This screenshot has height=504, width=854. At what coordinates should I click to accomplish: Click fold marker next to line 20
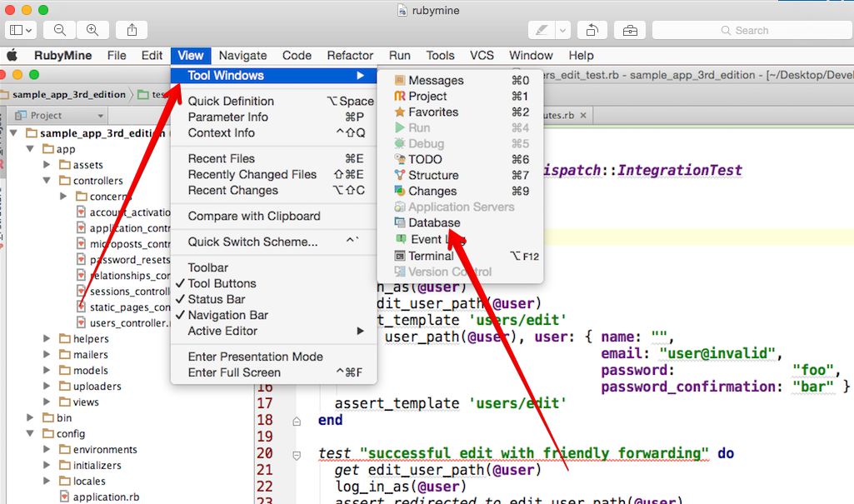297,455
